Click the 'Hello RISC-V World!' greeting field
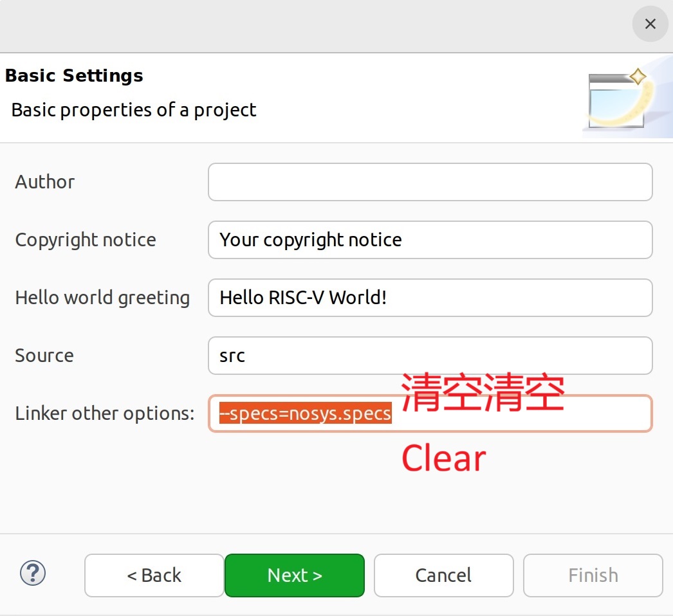This screenshot has height=616, width=673. pyautogui.click(x=430, y=298)
